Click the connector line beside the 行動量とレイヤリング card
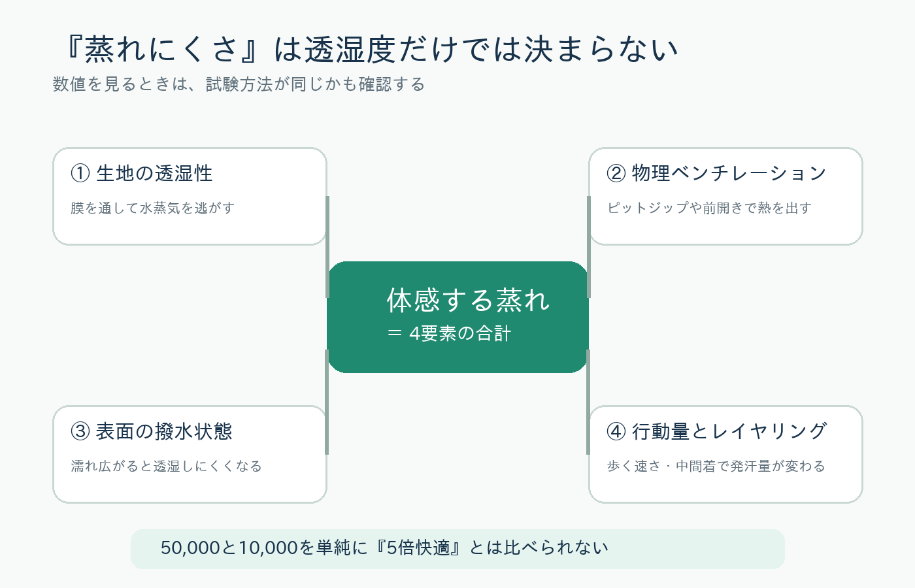 (588, 402)
